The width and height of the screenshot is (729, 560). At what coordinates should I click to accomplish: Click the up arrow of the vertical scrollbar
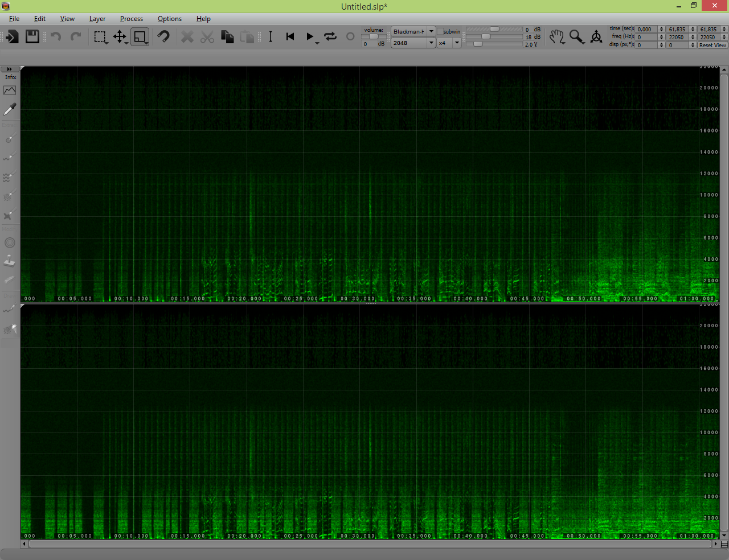[724, 70]
